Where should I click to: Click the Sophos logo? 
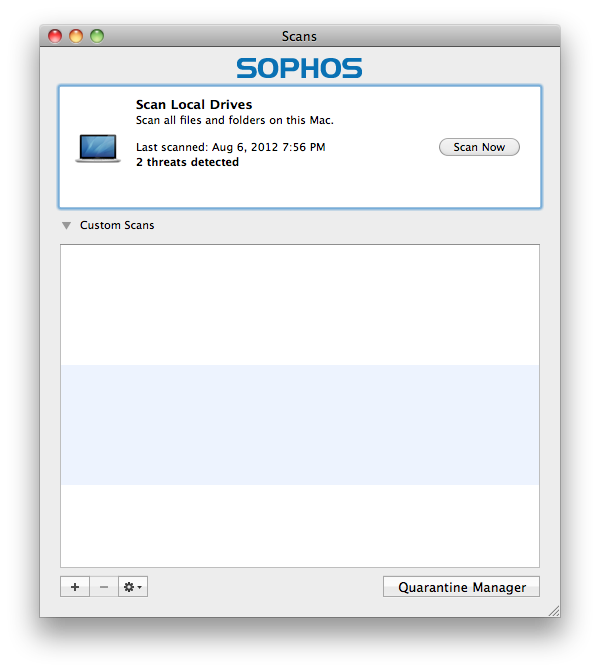pos(299,68)
